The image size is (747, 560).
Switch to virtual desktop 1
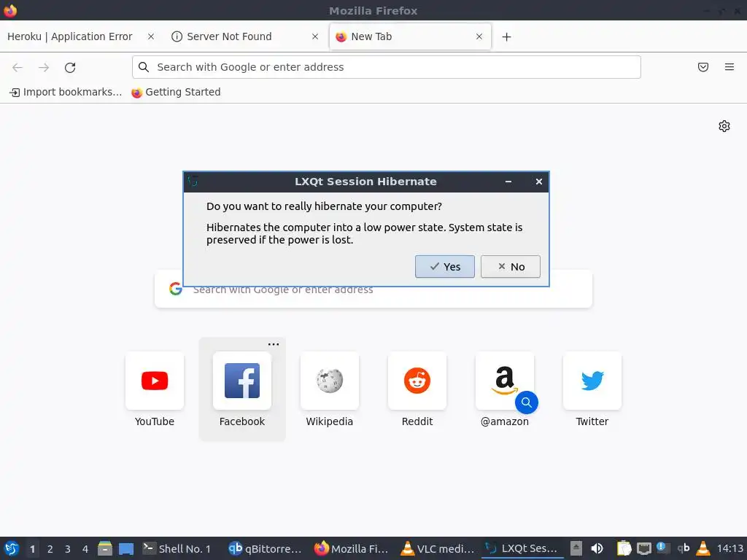pyautogui.click(x=32, y=549)
